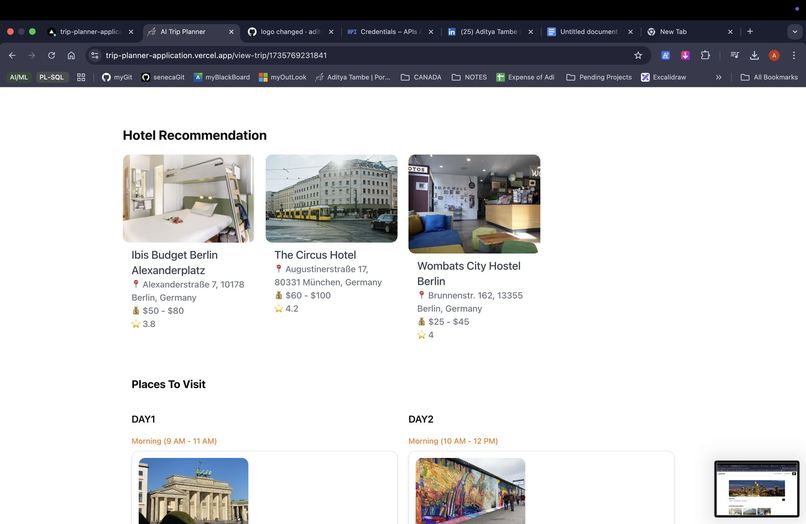806x524 pixels.
Task: Open the browser extensions puzzle icon
Action: [x=705, y=56]
